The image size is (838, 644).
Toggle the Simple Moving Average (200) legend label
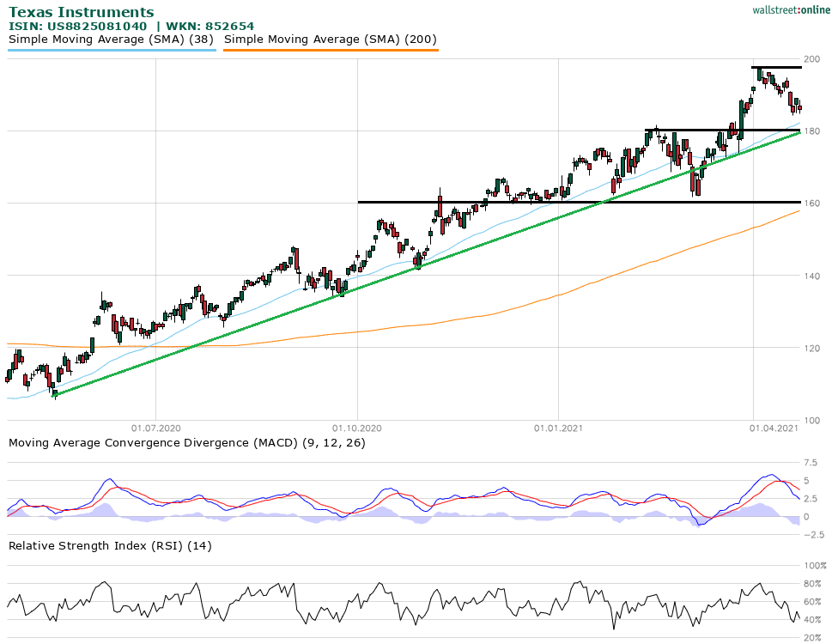click(331, 39)
